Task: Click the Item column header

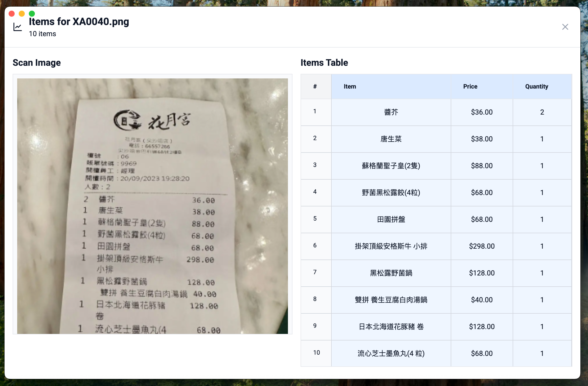Action: tap(350, 87)
